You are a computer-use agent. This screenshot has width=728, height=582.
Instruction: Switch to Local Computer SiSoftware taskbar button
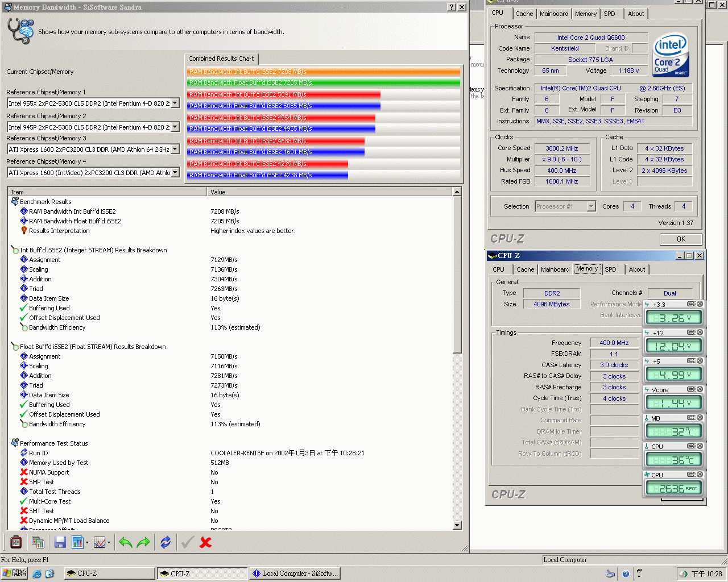pyautogui.click(x=295, y=573)
